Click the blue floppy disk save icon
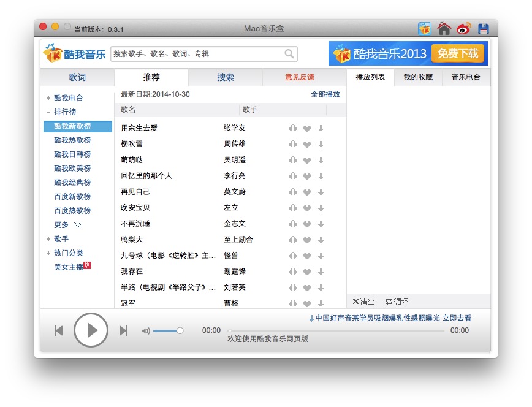The width and height of the screenshot is (532, 407). pos(483,29)
